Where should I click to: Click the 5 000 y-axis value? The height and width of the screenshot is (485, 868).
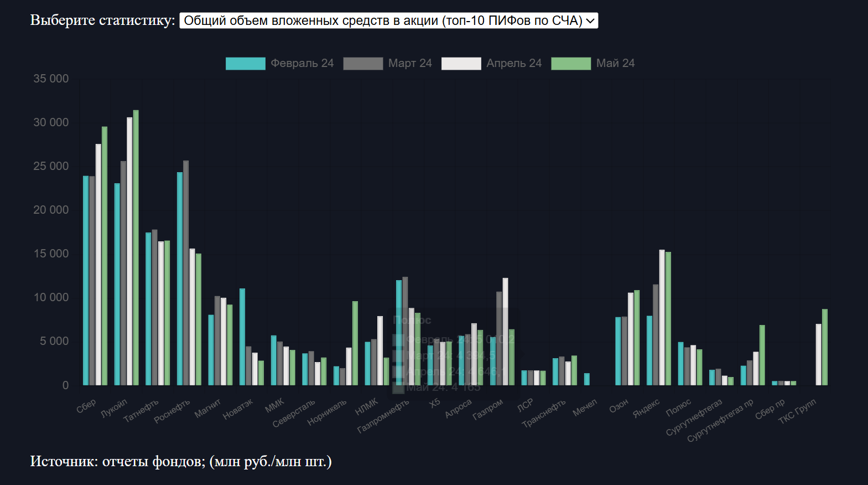click(x=54, y=341)
